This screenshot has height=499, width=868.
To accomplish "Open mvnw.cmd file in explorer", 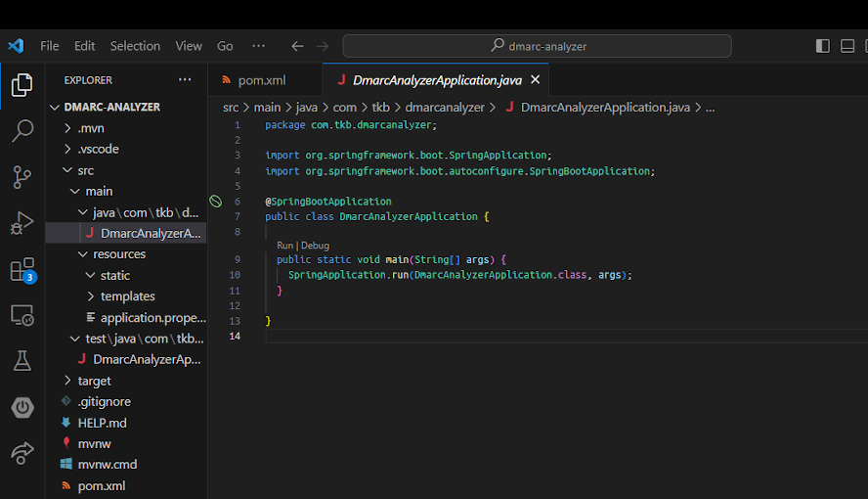I will click(127, 464).
